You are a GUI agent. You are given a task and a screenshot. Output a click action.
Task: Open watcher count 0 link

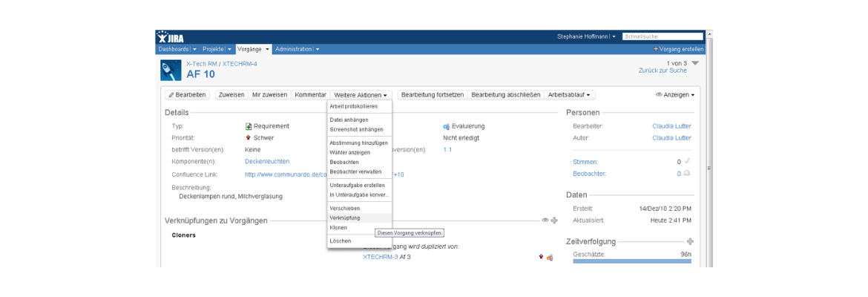(x=679, y=174)
